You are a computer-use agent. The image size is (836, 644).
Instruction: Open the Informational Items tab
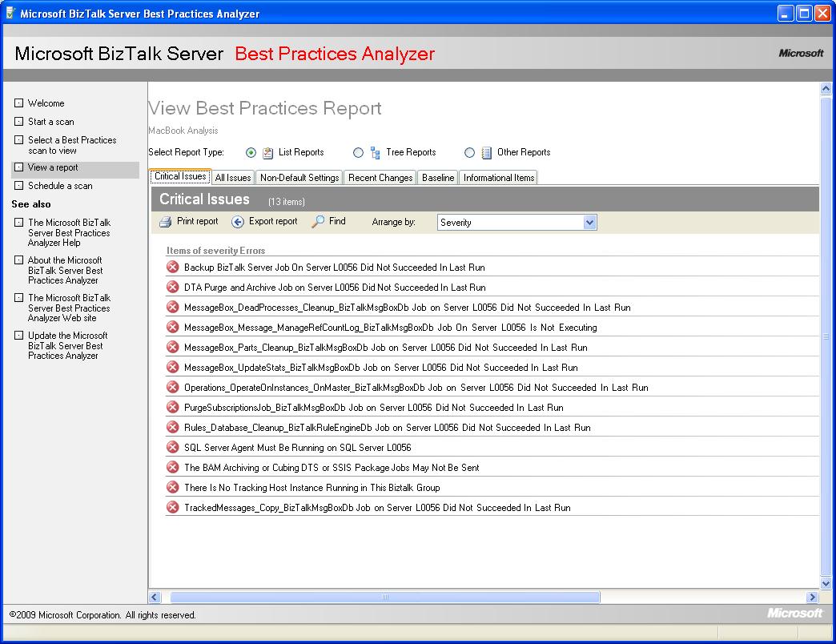coord(499,178)
